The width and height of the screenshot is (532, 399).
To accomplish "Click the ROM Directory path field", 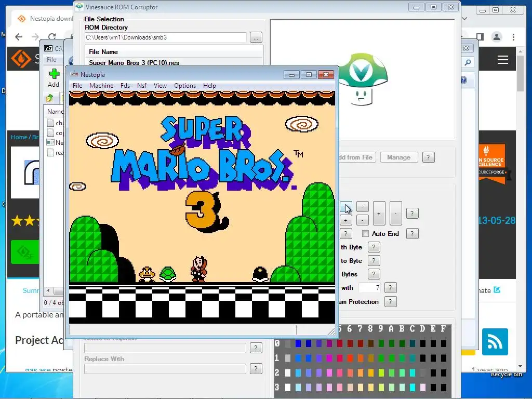I will pos(166,37).
